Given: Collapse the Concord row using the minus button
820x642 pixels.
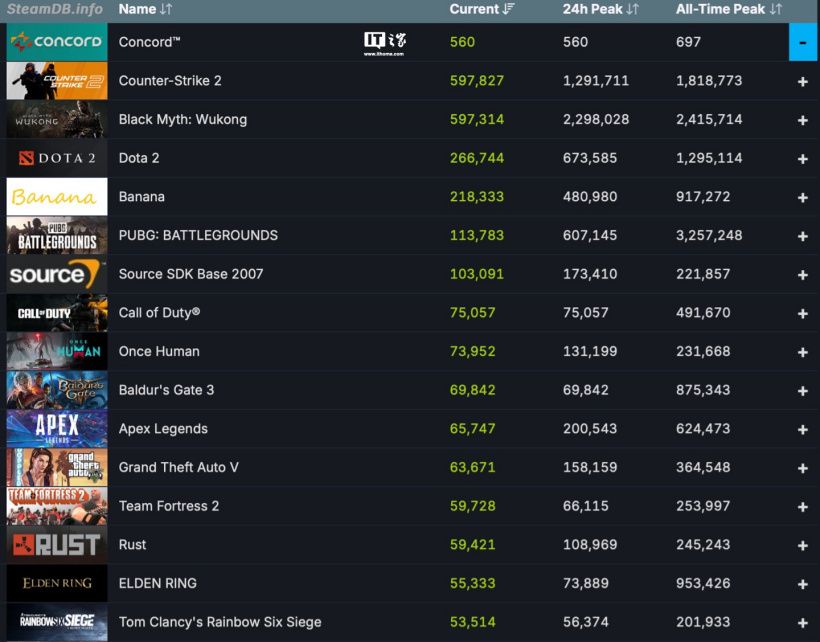Looking at the screenshot, I should (x=803, y=42).
